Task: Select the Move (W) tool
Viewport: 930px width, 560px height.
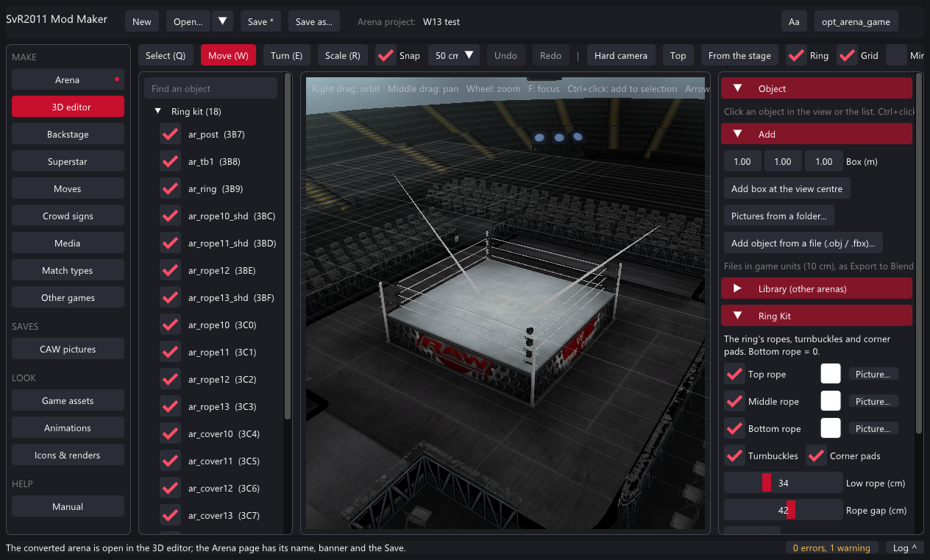Action: (x=228, y=55)
